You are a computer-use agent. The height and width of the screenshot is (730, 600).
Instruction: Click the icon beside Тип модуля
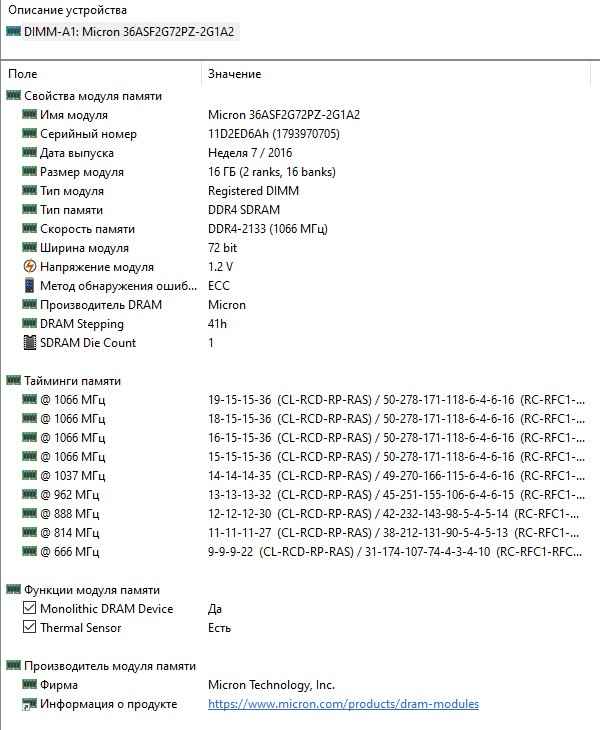click(x=29, y=190)
